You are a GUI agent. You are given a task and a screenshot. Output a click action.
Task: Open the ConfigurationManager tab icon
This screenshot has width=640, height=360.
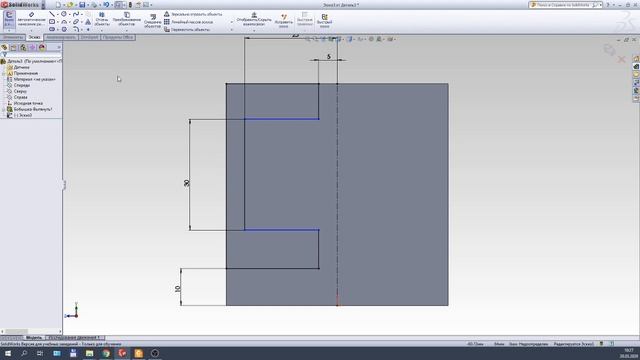[x=23, y=47]
